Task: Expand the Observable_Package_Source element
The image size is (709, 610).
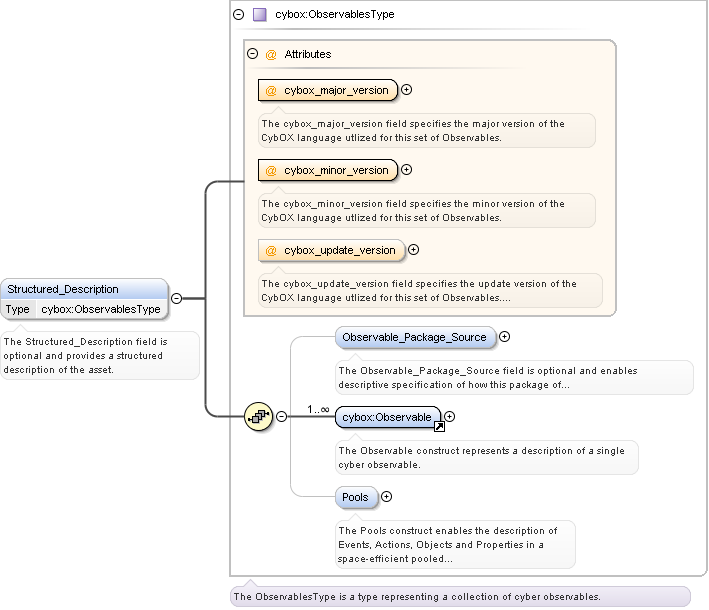Action: [x=505, y=337]
